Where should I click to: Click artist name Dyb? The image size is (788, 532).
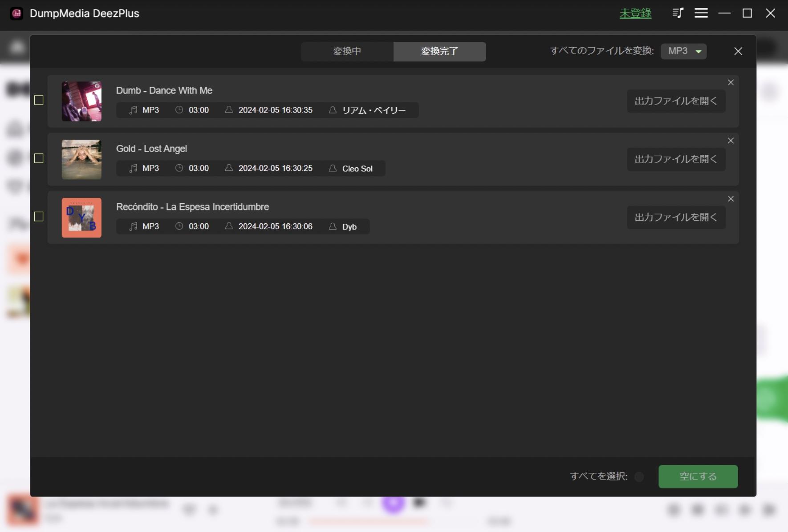pos(349,227)
